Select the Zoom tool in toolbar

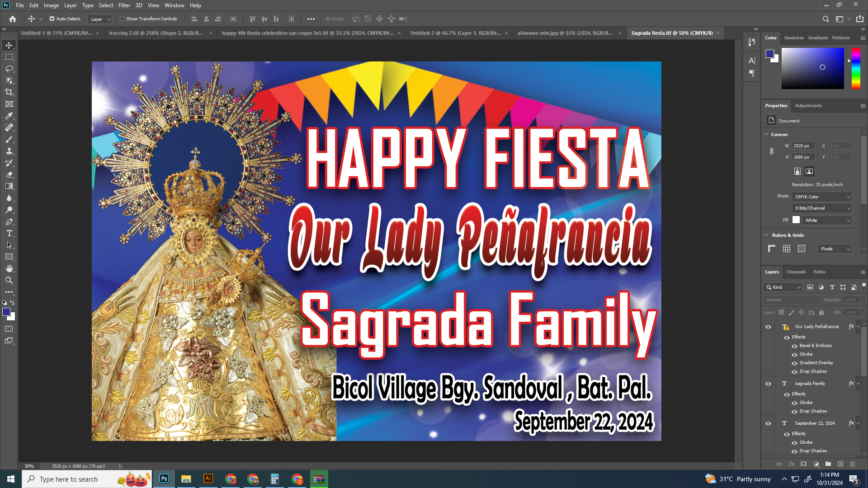pyautogui.click(x=9, y=280)
